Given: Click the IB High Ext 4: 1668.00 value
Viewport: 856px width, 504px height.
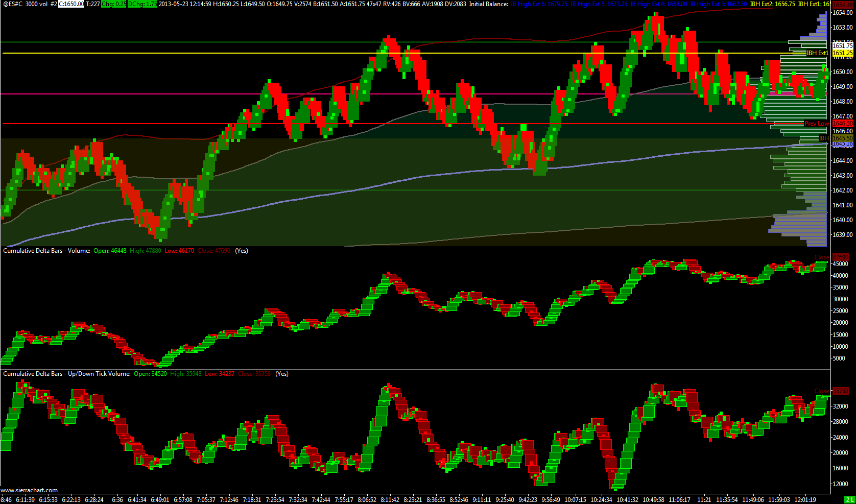Looking at the screenshot, I should click(x=659, y=4).
